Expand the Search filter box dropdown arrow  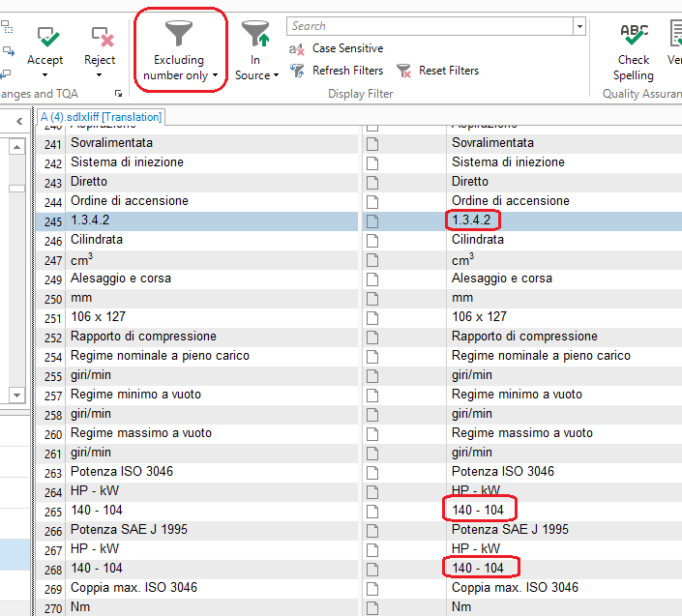[x=578, y=26]
